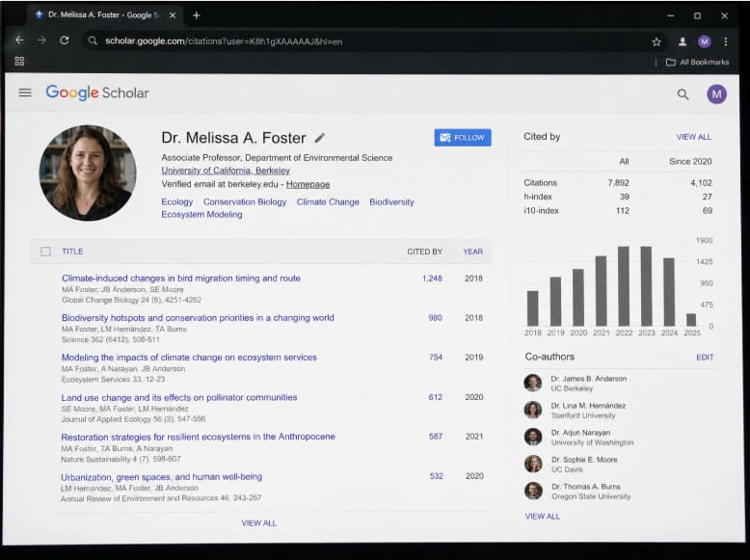Open the All Bookmarks folder
750x560 pixels.
click(697, 63)
